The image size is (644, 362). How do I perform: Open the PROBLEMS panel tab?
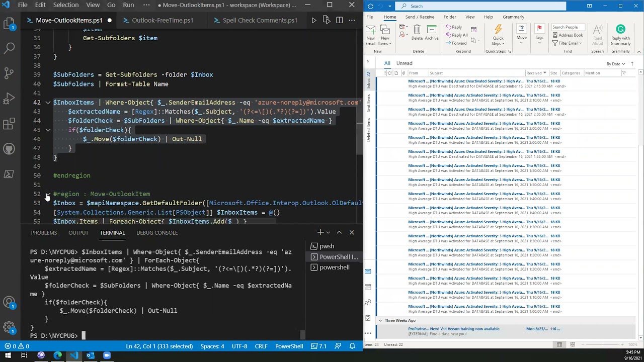click(44, 233)
